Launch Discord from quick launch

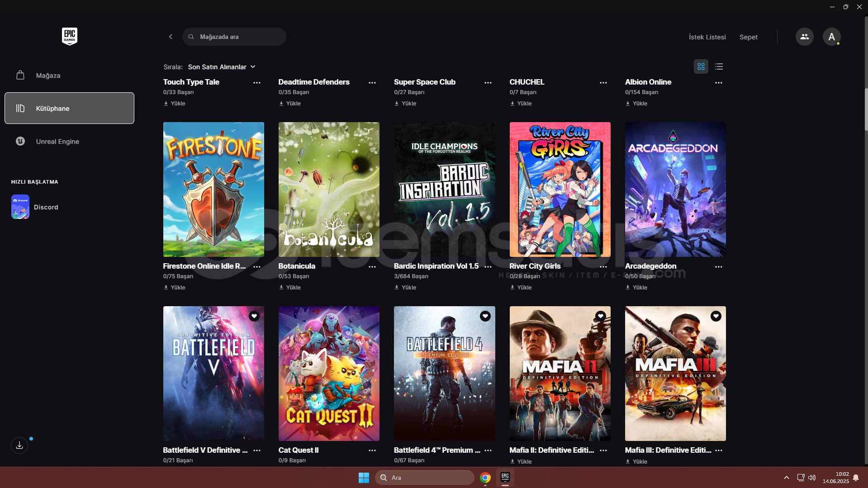coord(35,207)
